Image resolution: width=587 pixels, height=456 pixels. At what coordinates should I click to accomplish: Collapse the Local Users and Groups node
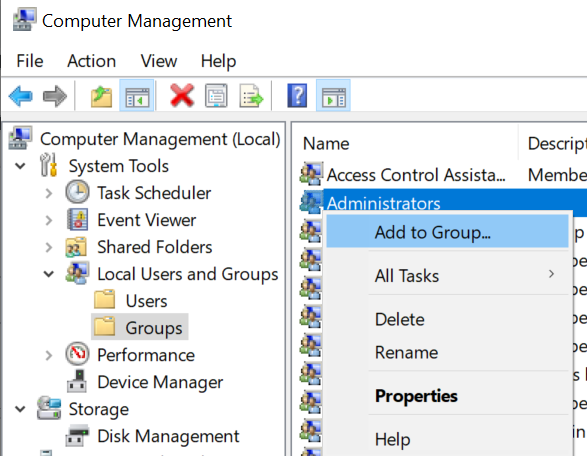click(49, 274)
